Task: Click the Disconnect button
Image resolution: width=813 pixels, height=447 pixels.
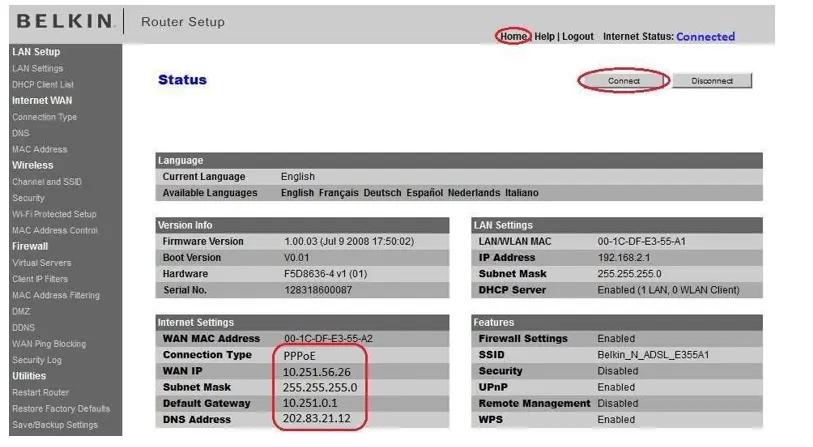Action: pos(712,81)
